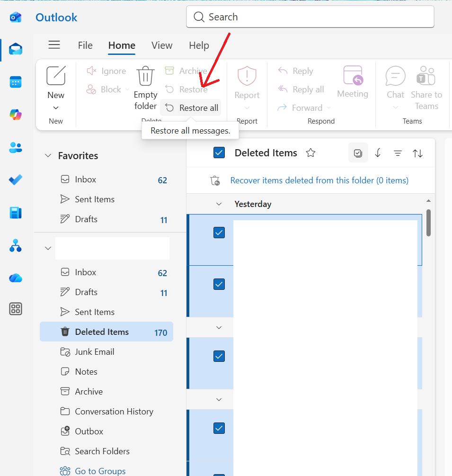Uncheck the first message under Yesterday
Screen dimensions: 452x476
tap(219, 233)
